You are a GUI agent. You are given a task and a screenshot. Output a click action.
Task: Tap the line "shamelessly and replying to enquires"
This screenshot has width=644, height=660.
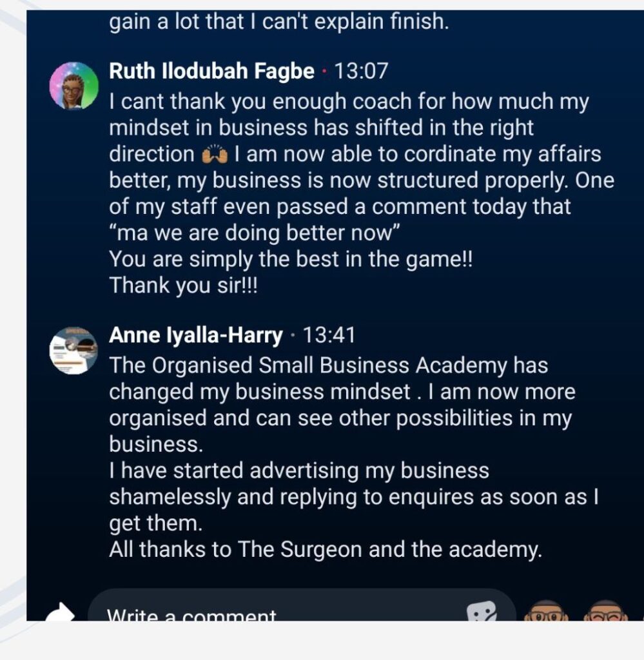point(348,497)
